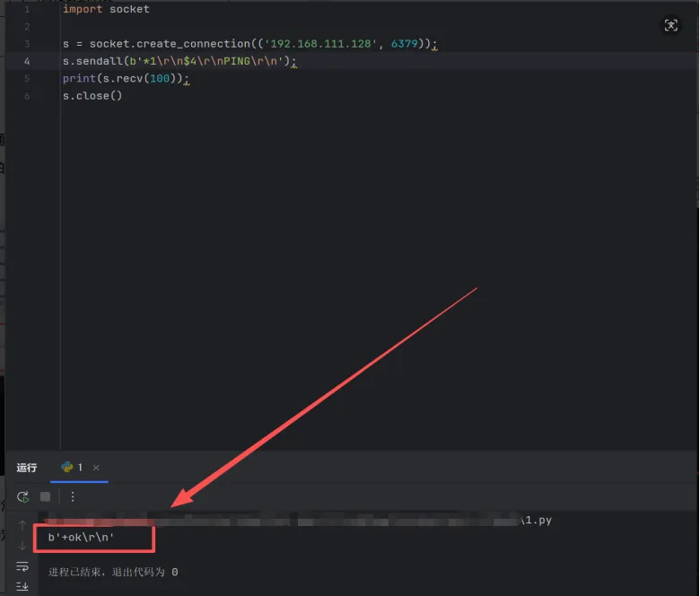Click line number 6 in gutter
Screen dimensions: 700x596
click(27, 96)
